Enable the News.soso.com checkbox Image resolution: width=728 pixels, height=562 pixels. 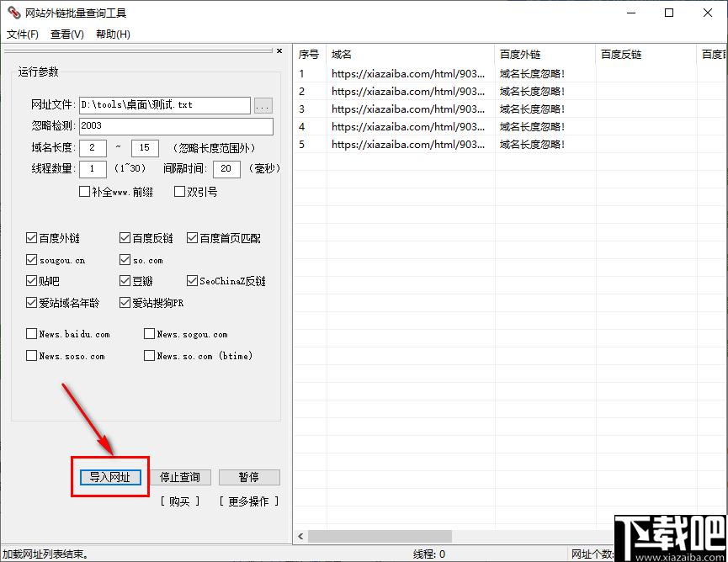32,356
